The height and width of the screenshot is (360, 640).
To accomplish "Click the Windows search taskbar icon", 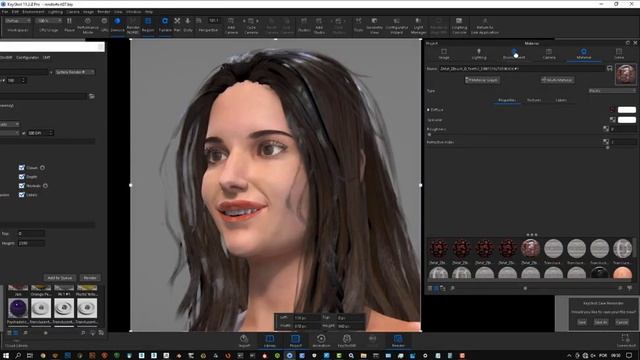I will point(18,356).
